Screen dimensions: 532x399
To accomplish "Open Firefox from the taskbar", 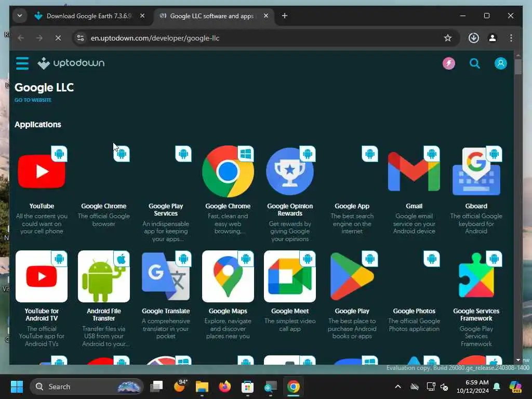I will click(x=224, y=387).
